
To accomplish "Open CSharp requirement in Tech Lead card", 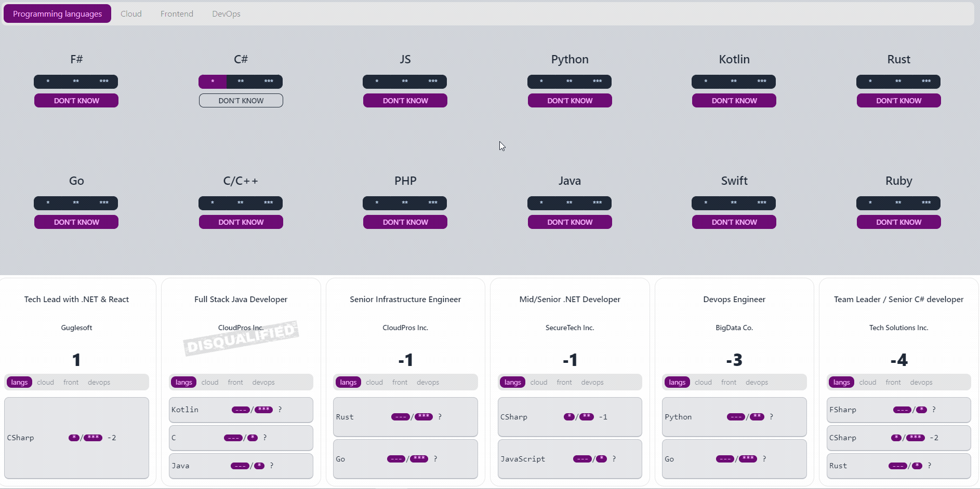I will coord(76,438).
